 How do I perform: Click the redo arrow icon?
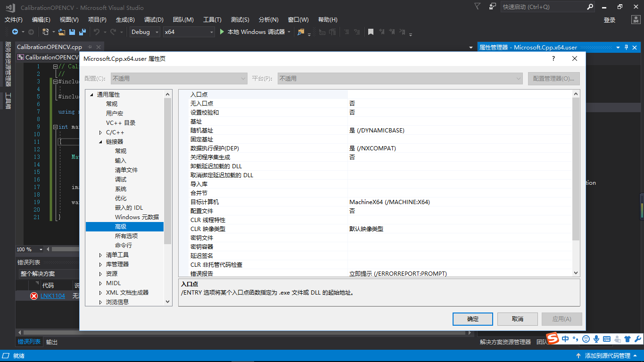point(113,32)
